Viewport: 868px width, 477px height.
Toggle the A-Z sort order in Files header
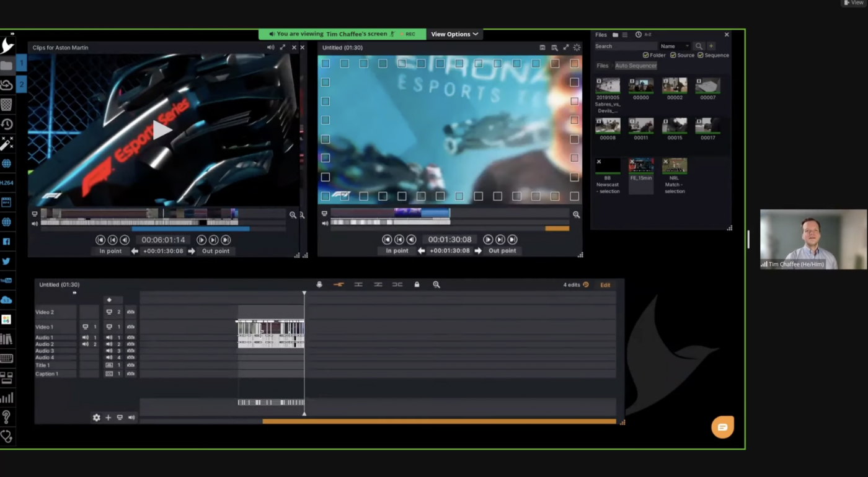(x=648, y=35)
